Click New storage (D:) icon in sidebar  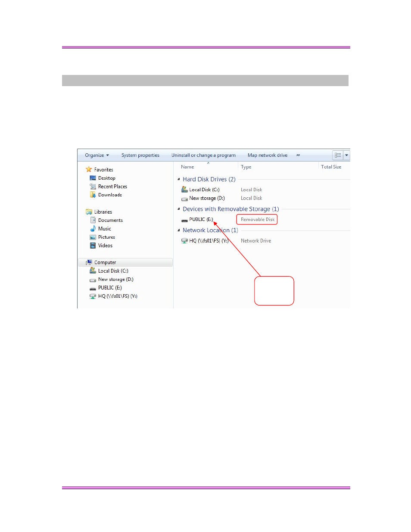tap(93, 280)
